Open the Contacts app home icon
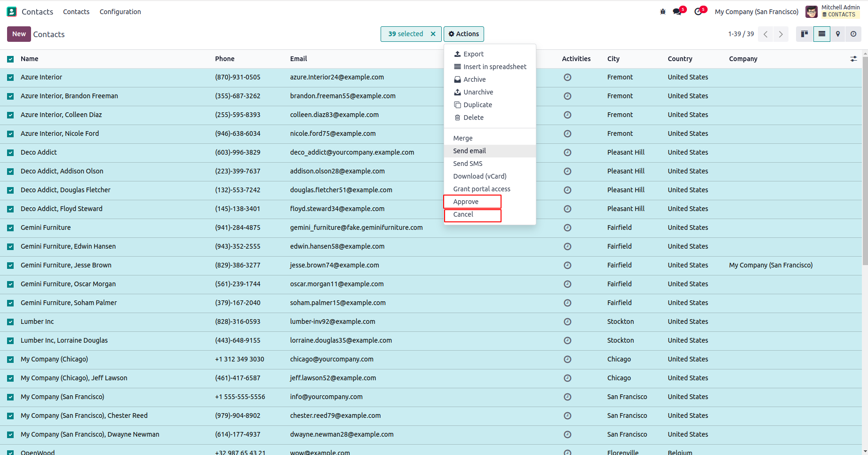The image size is (868, 455). coord(12,12)
